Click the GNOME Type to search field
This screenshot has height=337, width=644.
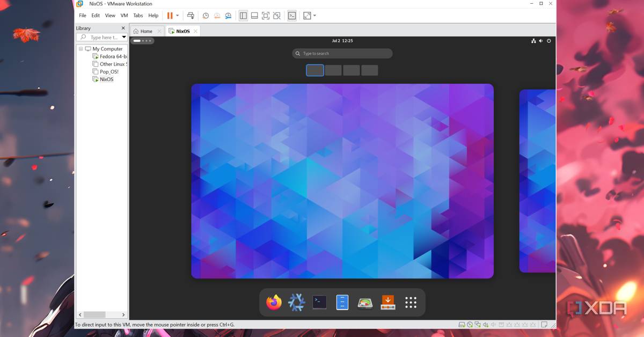point(342,54)
